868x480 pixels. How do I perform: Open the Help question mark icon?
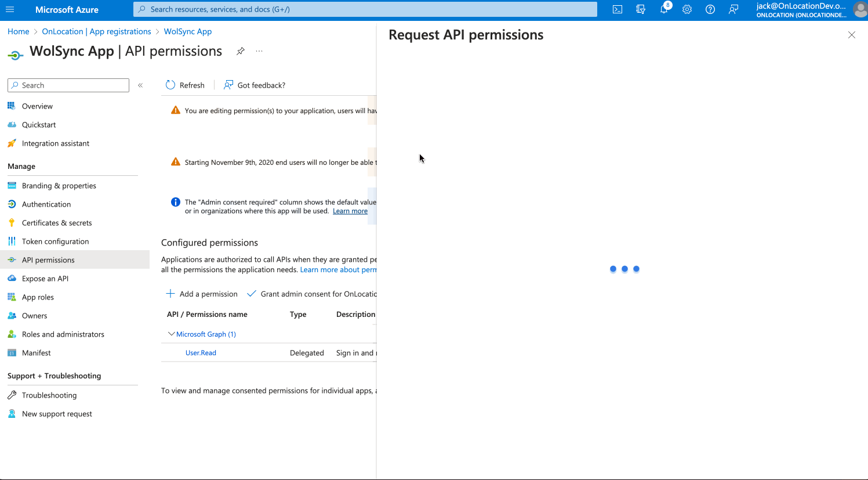pos(710,9)
